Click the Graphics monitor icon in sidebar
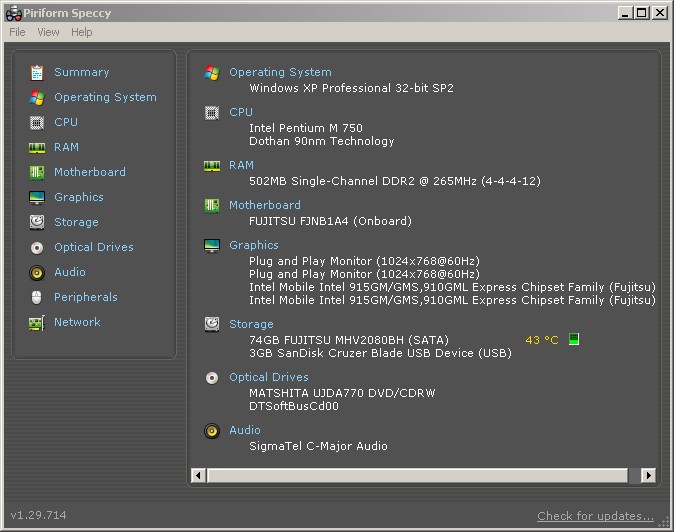Screen dimensions: 674x532 point(37,198)
